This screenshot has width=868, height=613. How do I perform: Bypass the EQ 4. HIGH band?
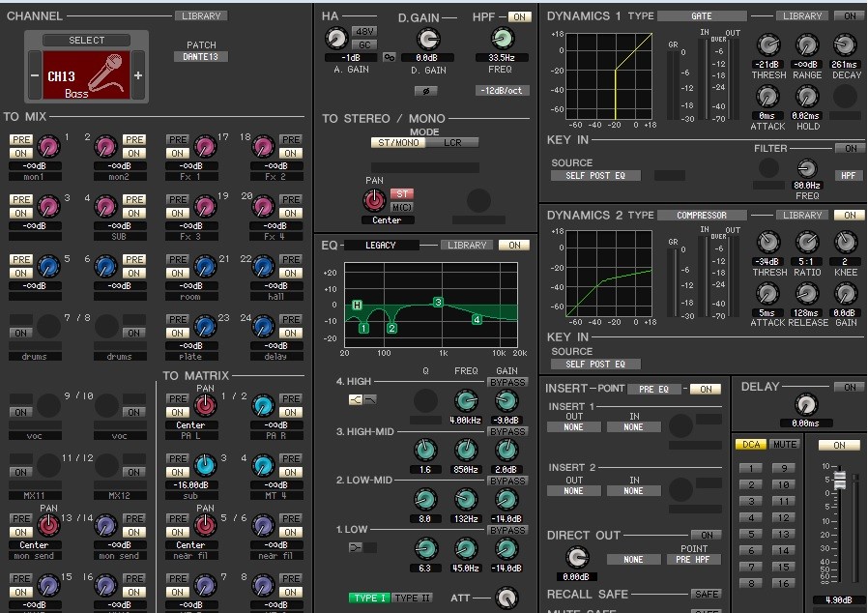(x=507, y=382)
